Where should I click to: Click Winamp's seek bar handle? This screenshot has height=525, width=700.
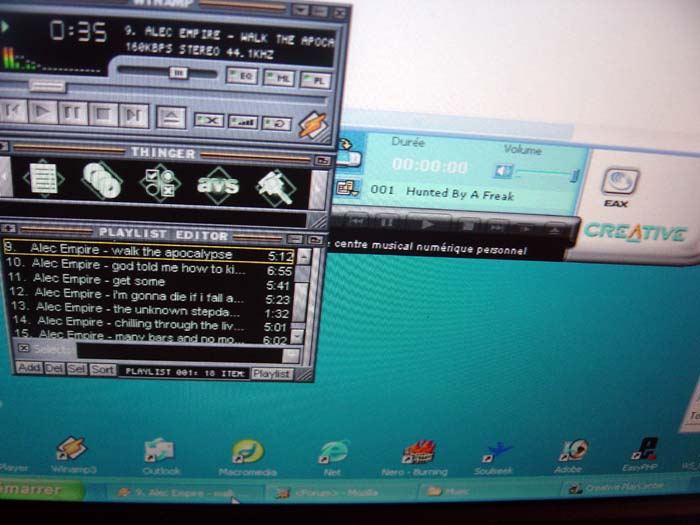click(x=47, y=86)
